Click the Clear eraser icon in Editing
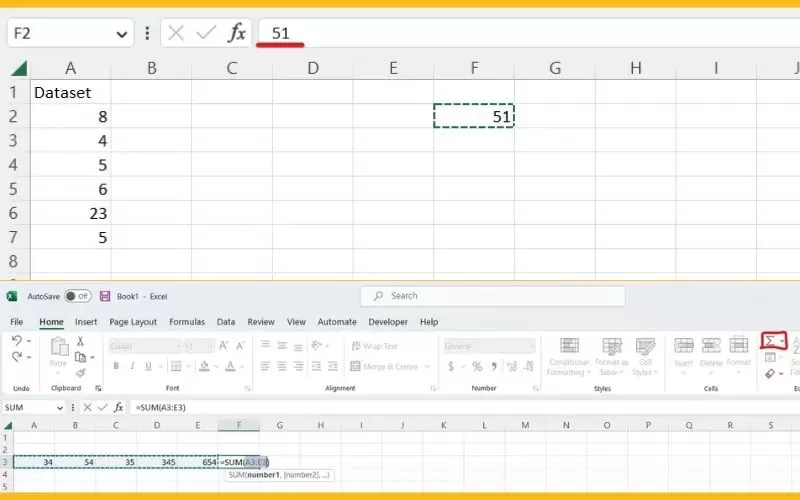The image size is (800, 500). coord(770,373)
